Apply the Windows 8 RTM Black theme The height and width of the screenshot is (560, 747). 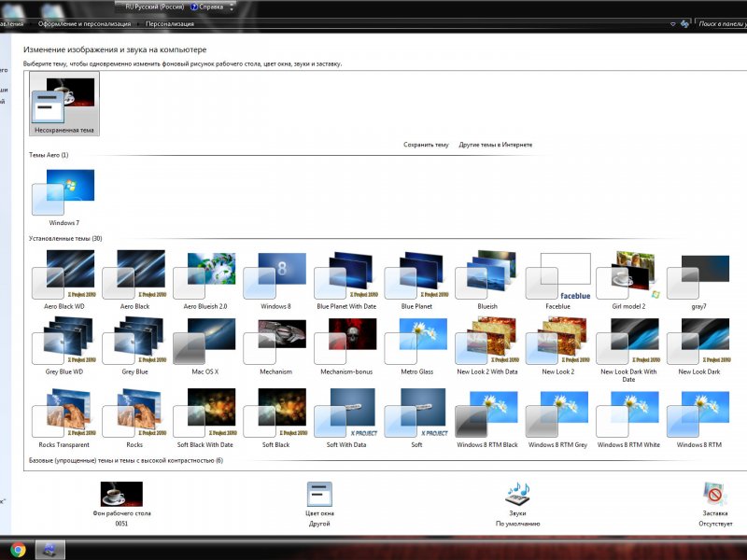[487, 418]
